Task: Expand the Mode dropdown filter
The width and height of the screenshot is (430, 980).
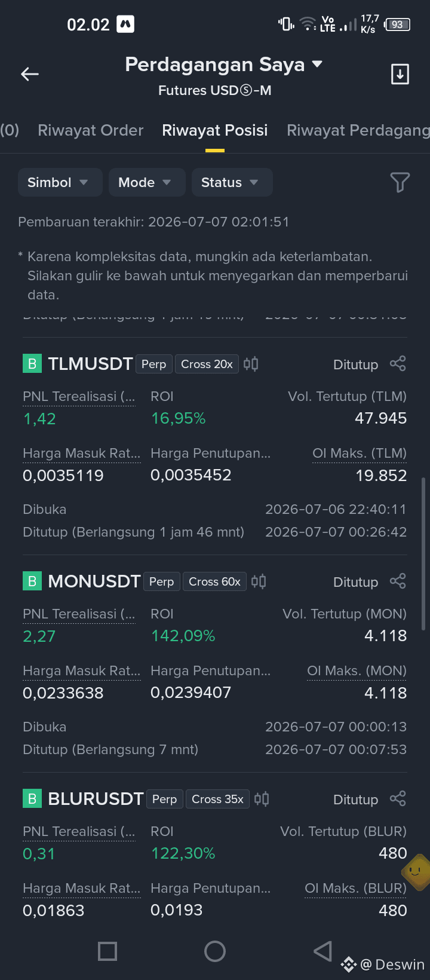Action: point(147,182)
